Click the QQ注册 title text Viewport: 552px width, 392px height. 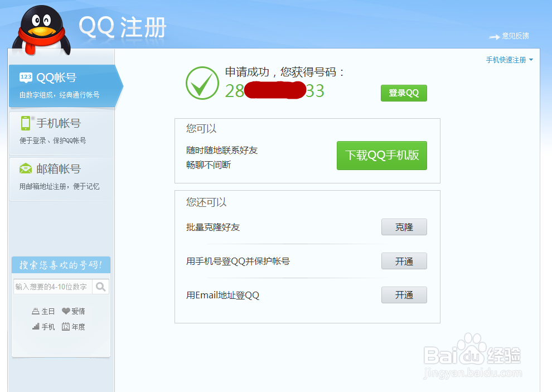[x=123, y=27]
